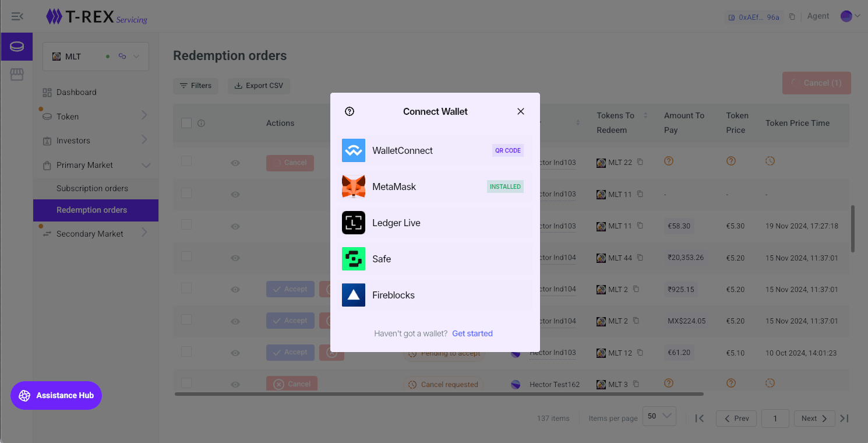The height and width of the screenshot is (443, 868).
Task: Tick checkbox for Hector Test162 row
Action: 186,383
